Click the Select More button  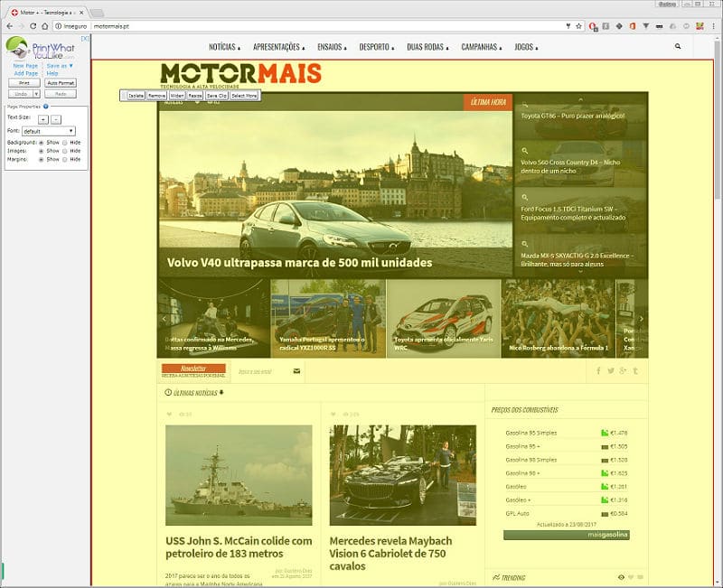[x=244, y=96]
